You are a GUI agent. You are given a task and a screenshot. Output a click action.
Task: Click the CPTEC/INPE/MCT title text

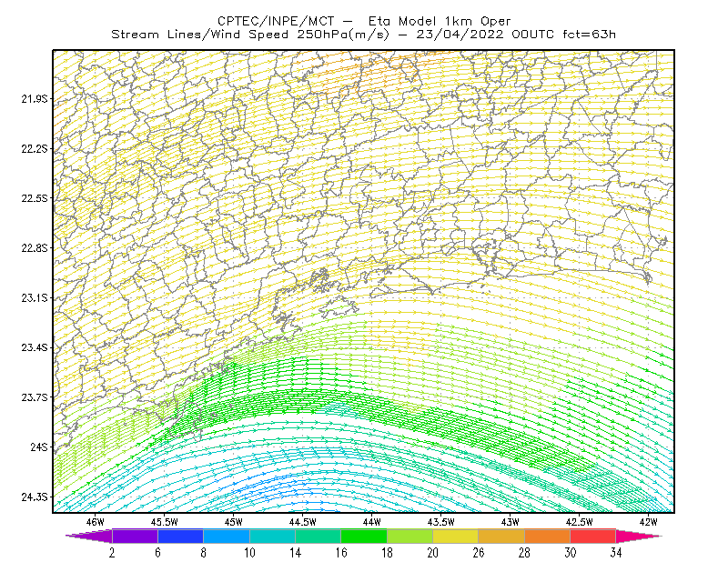coord(276,21)
